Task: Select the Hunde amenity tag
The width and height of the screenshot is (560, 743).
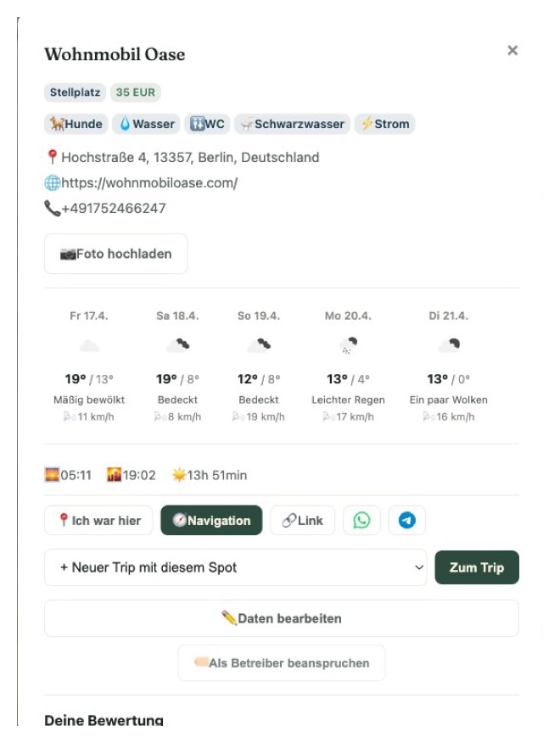Action: pos(76,123)
